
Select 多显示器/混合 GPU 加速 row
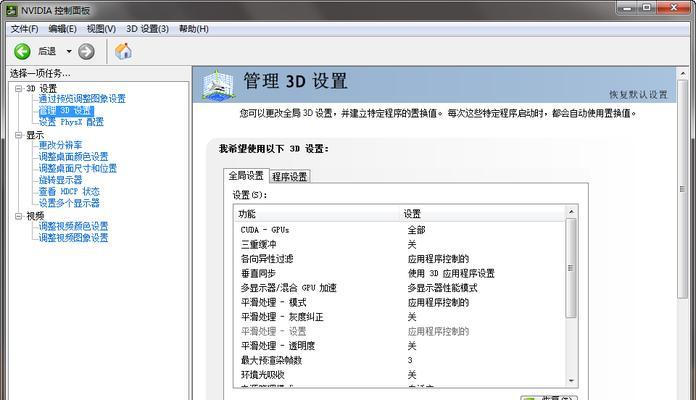pos(400,288)
